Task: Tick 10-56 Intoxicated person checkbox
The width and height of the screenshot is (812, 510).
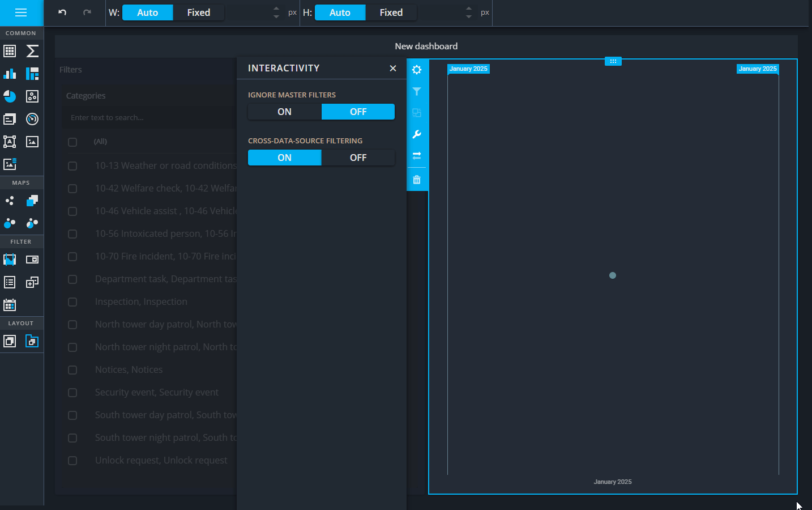Action: point(72,234)
